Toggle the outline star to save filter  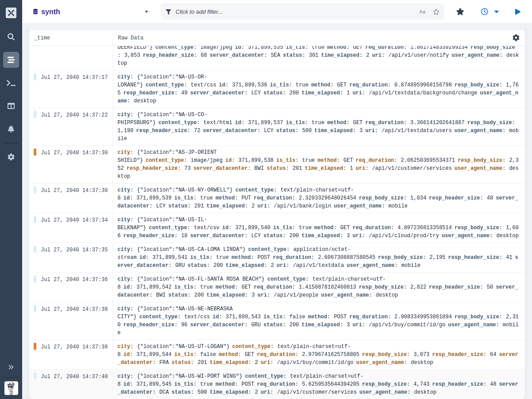(x=436, y=12)
